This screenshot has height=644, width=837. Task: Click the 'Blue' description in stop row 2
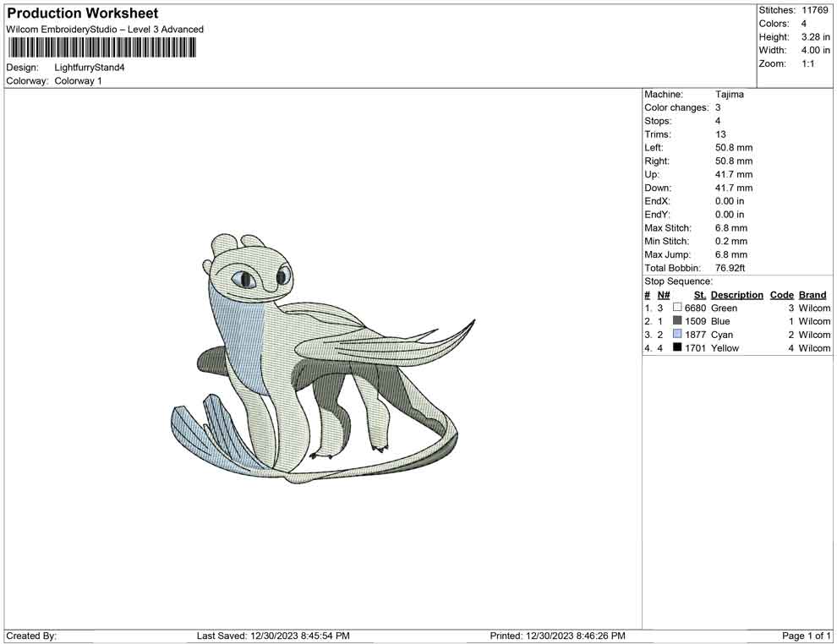click(720, 321)
